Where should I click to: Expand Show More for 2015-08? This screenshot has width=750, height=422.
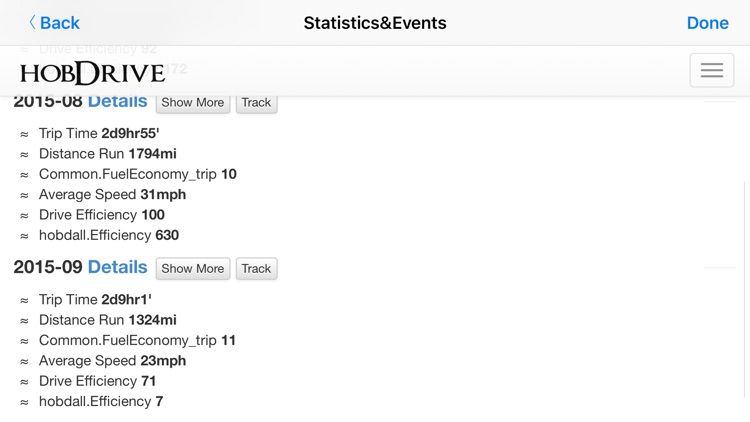coord(192,103)
